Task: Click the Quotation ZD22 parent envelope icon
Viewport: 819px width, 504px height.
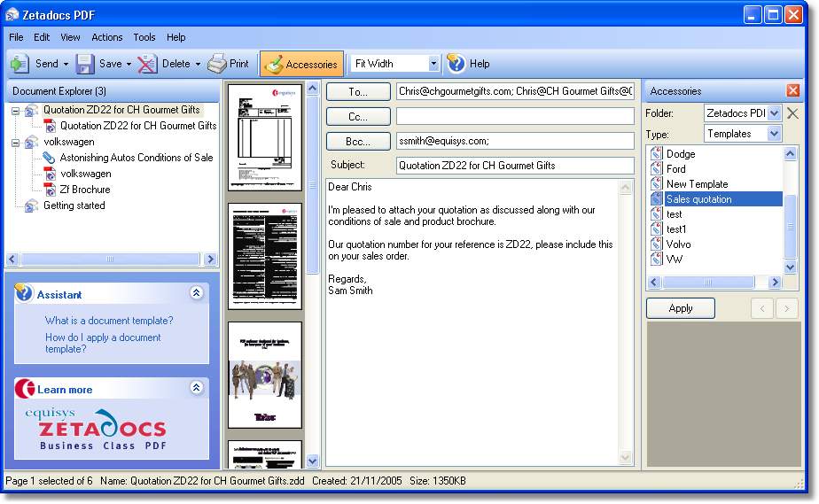Action: point(31,110)
